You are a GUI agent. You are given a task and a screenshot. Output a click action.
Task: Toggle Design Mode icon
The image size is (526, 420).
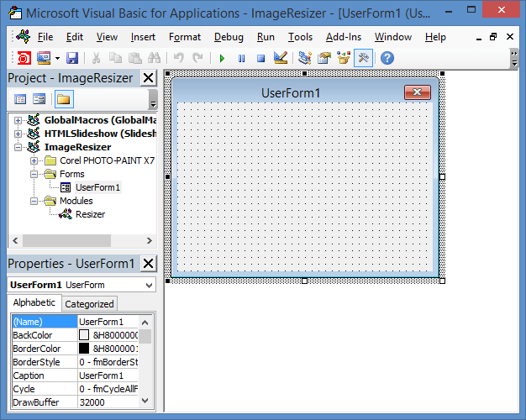click(281, 58)
